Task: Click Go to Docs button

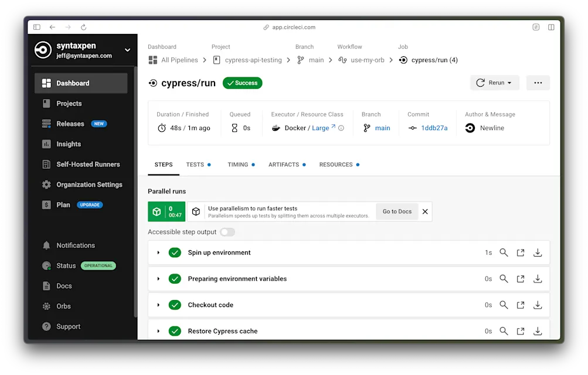Action: point(397,212)
